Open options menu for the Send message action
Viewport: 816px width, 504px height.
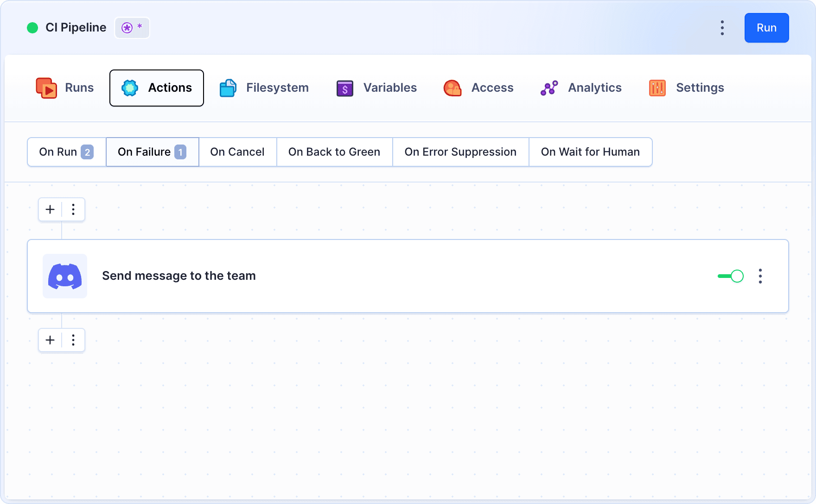(760, 276)
